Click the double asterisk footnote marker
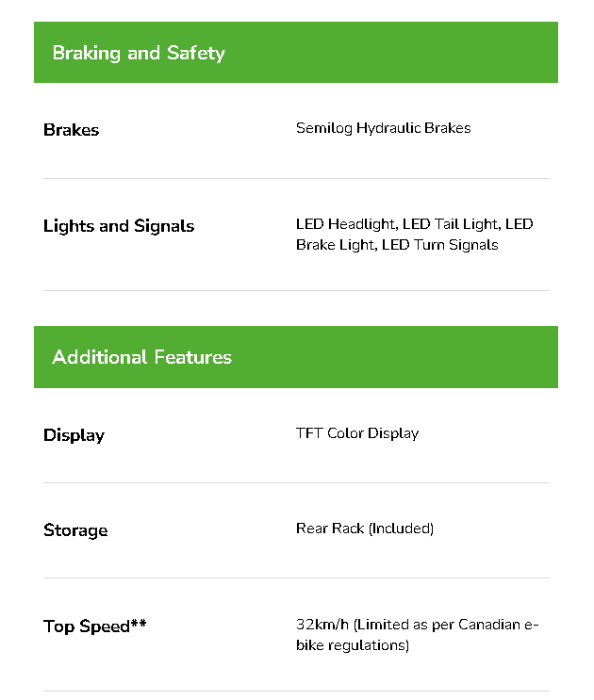 tap(139, 625)
